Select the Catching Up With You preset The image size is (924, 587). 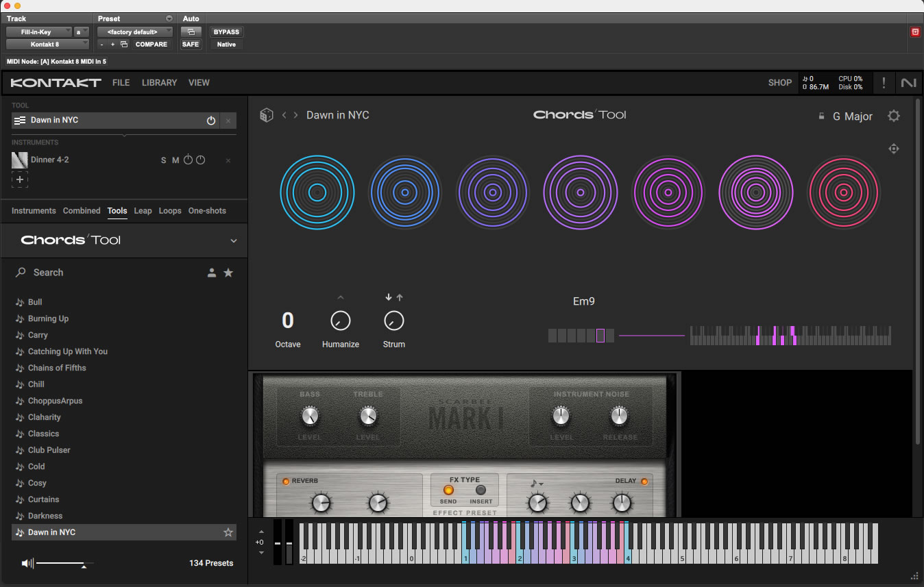click(x=124, y=351)
